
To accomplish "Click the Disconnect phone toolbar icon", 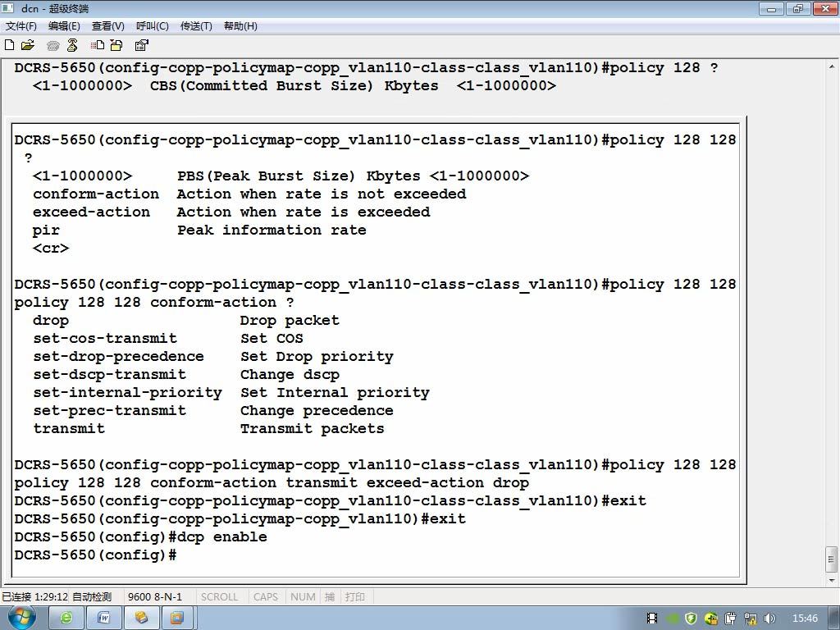I will click(x=72, y=46).
